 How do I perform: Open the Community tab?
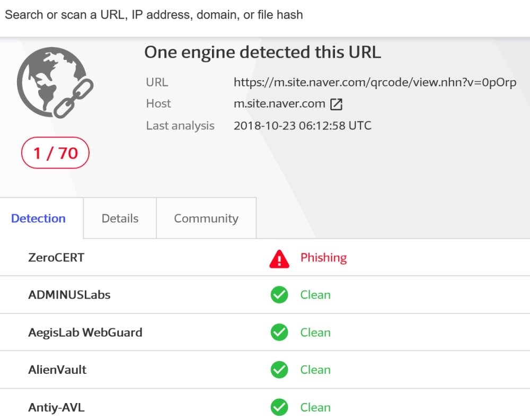(206, 218)
